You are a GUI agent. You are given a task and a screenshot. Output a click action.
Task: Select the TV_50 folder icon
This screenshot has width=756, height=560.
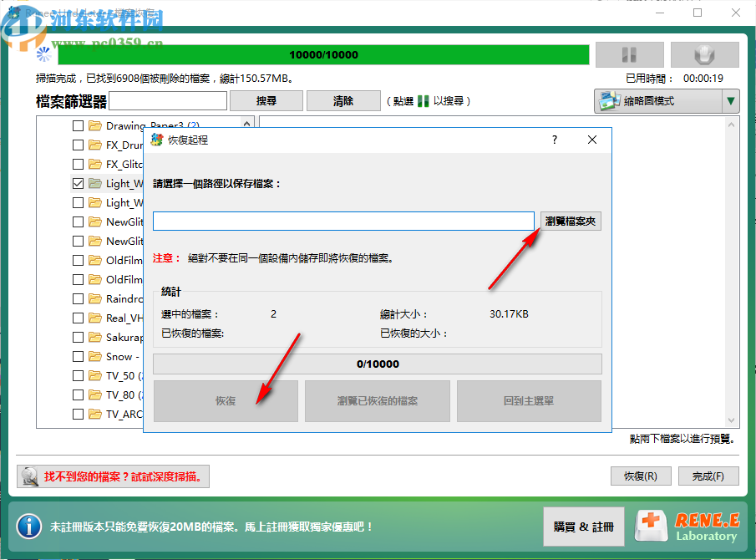point(95,375)
